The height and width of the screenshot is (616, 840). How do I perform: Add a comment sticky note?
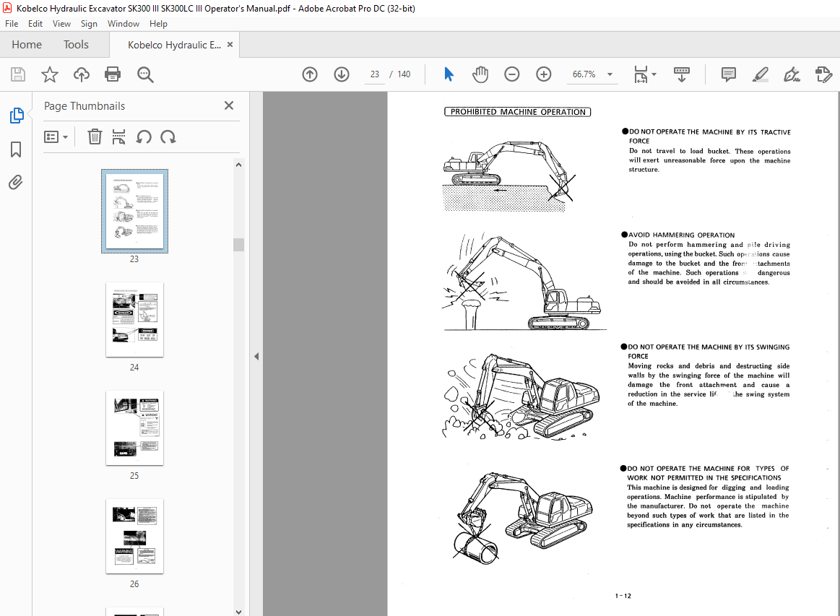point(728,74)
